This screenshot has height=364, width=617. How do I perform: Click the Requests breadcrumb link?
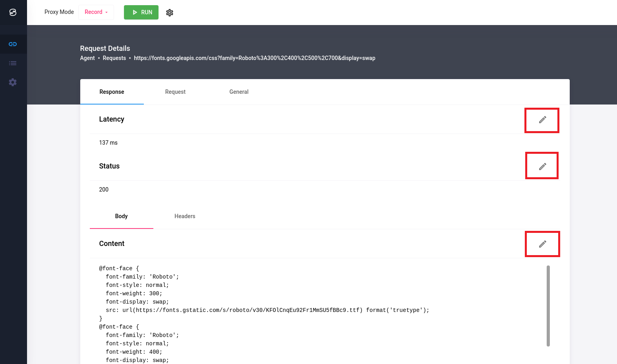[x=114, y=58]
